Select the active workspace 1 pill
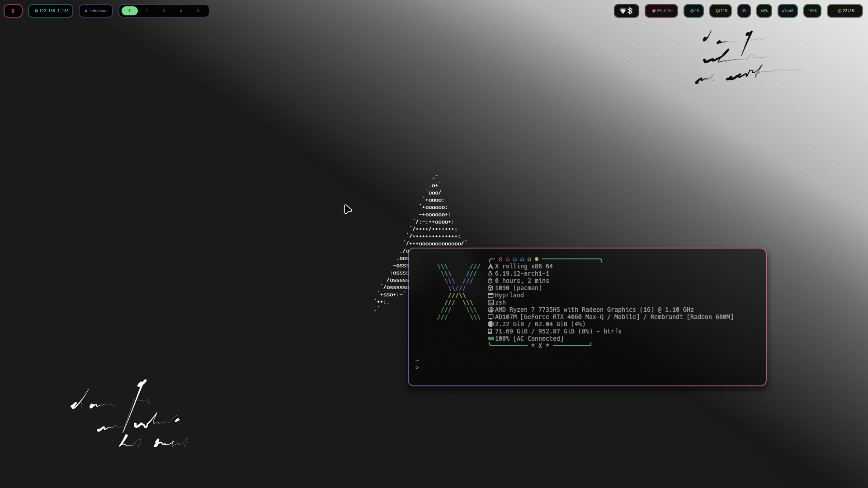This screenshot has width=868, height=488. (x=129, y=11)
